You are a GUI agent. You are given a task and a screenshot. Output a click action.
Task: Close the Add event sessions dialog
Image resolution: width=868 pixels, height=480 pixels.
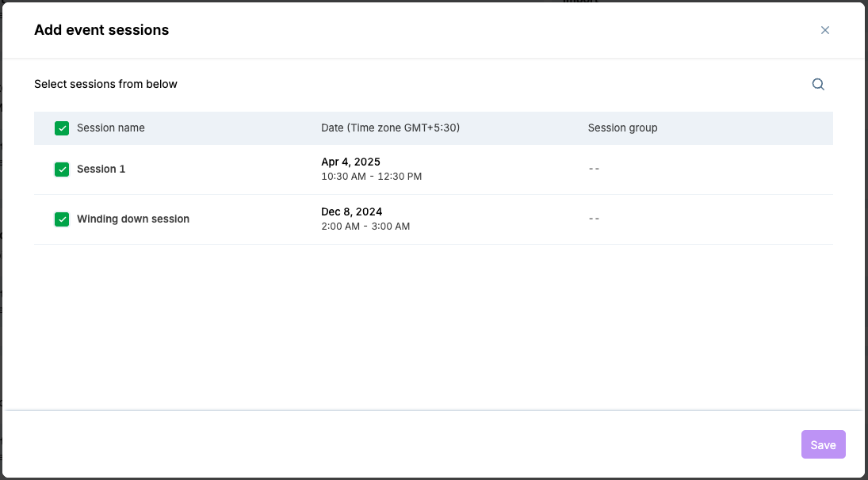coord(824,30)
